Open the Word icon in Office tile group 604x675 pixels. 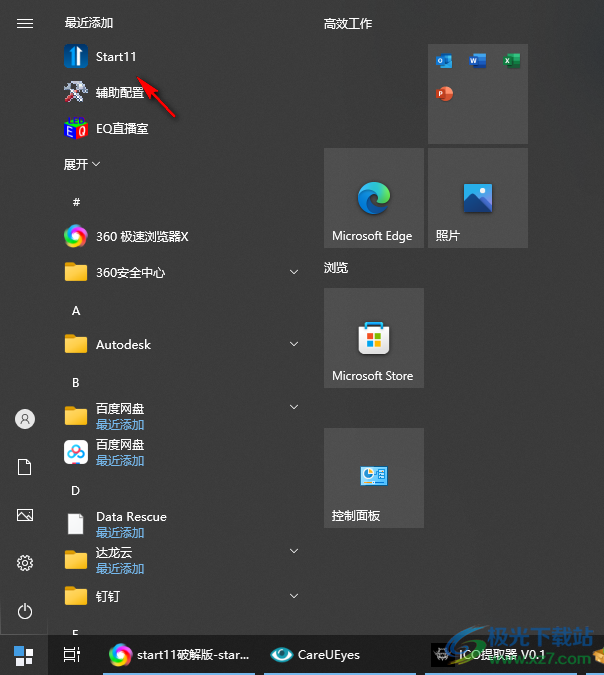point(477,61)
